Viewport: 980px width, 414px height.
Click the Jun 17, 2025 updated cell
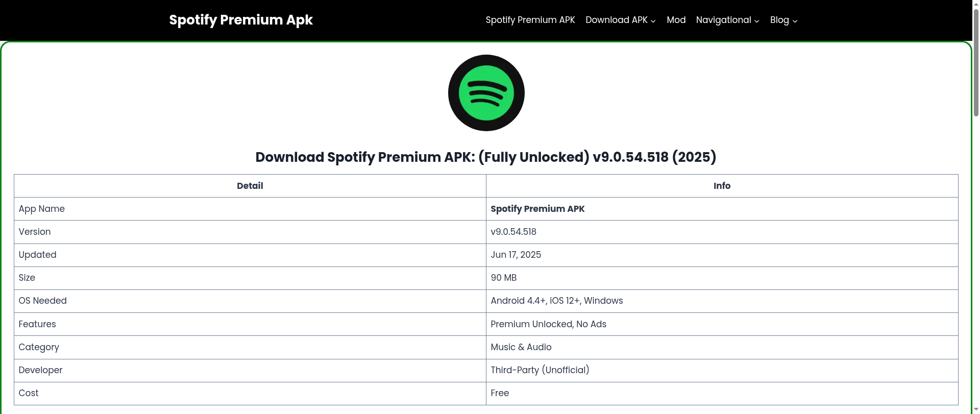pyautogui.click(x=722, y=255)
